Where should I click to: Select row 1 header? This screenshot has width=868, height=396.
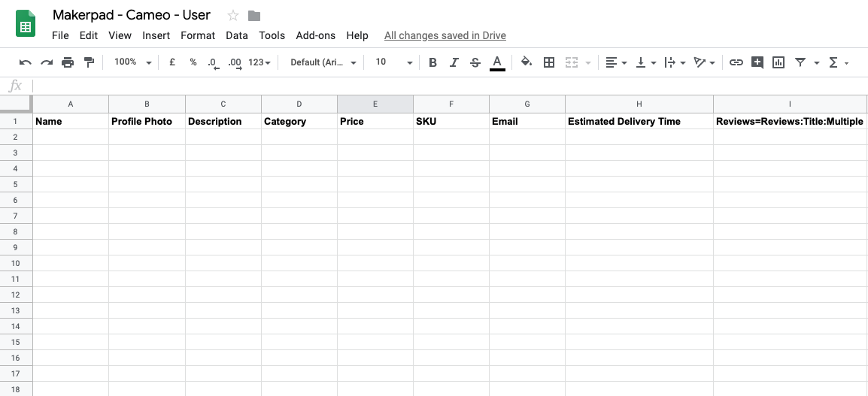(x=16, y=121)
